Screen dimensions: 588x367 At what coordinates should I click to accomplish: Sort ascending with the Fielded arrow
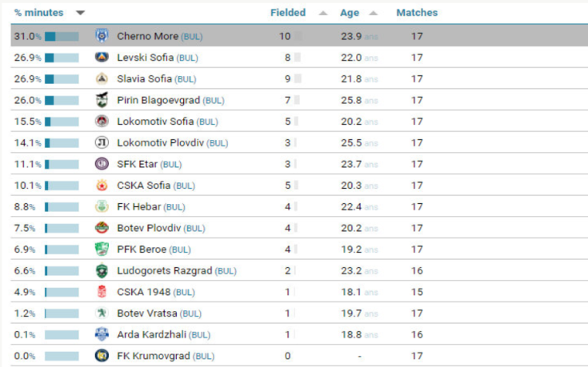coord(323,13)
